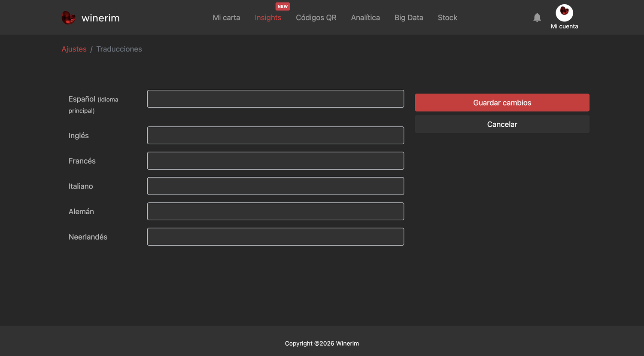Click the Neerlandés label

(88, 237)
